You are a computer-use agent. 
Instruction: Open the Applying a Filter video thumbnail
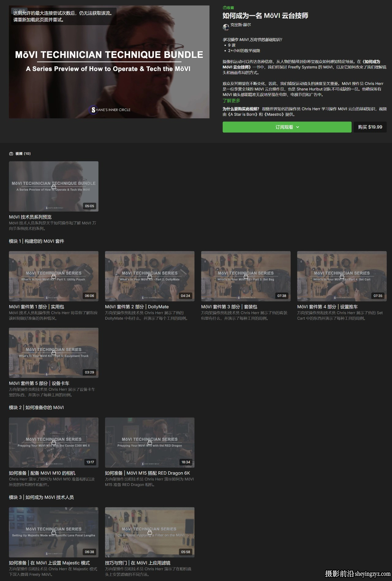pyautogui.click(x=150, y=533)
